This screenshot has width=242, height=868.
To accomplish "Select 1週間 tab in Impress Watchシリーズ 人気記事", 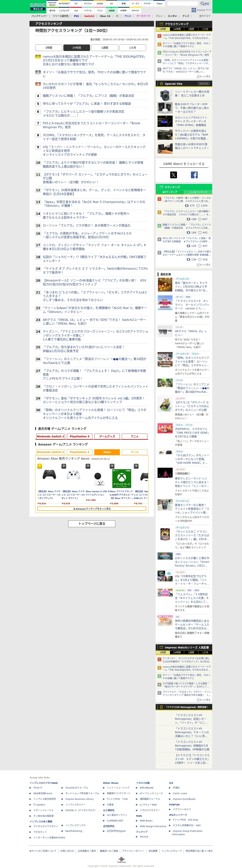I will pyautogui.click(x=191, y=652).
